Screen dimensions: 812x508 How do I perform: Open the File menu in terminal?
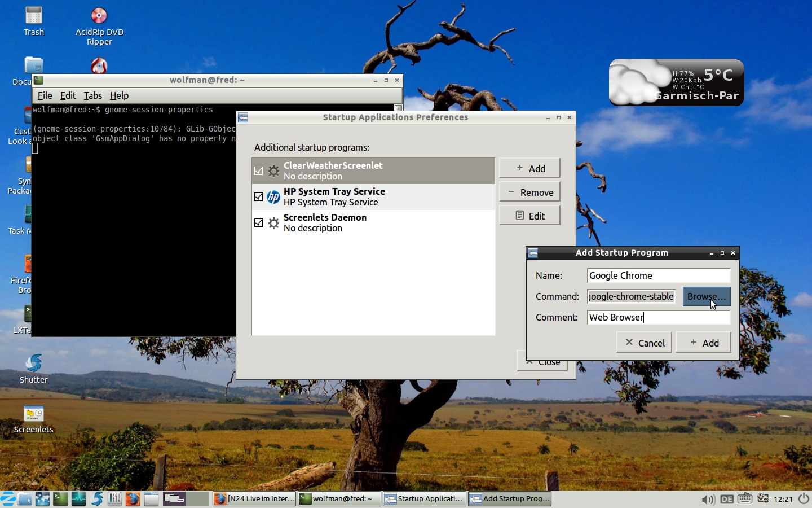click(x=45, y=95)
